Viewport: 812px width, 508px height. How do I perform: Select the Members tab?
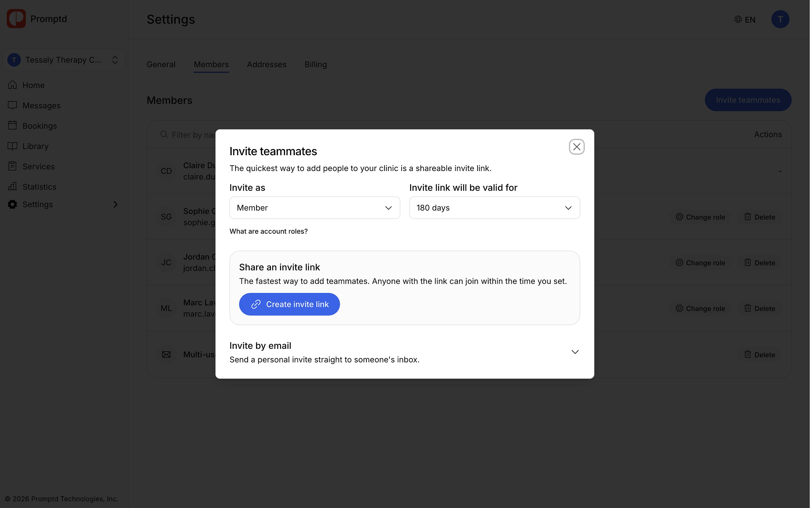click(211, 65)
